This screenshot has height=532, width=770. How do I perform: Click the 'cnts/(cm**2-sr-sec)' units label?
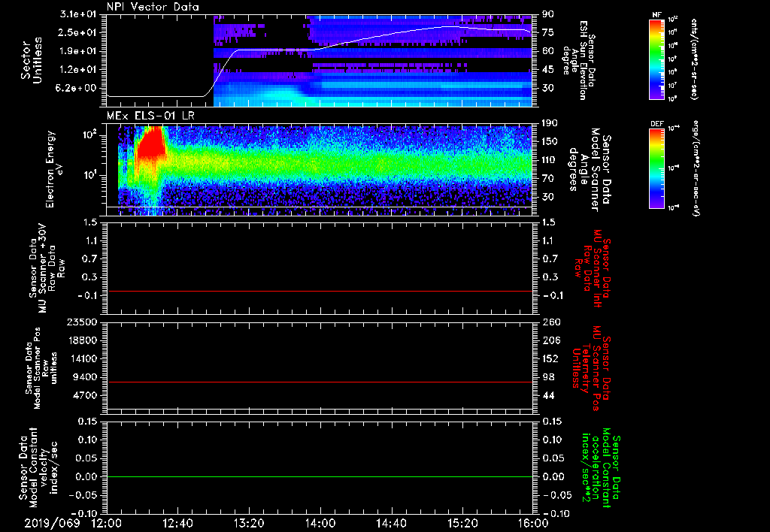click(694, 59)
